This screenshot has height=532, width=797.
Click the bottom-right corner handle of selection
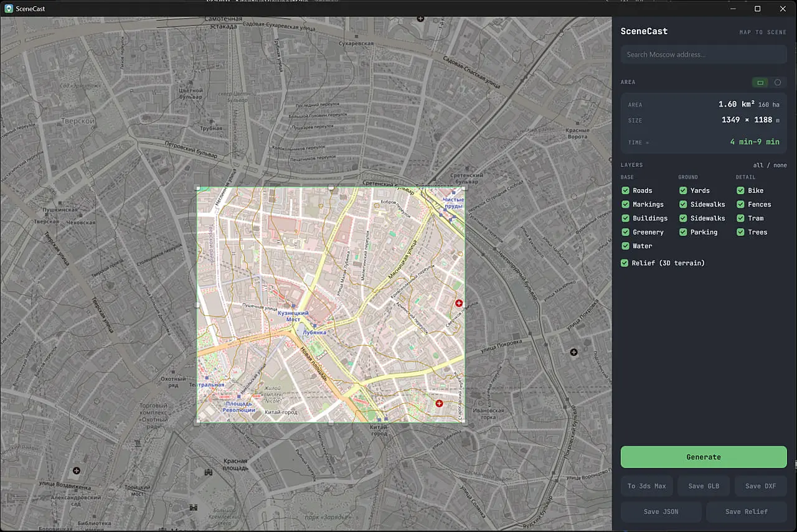tap(465, 422)
